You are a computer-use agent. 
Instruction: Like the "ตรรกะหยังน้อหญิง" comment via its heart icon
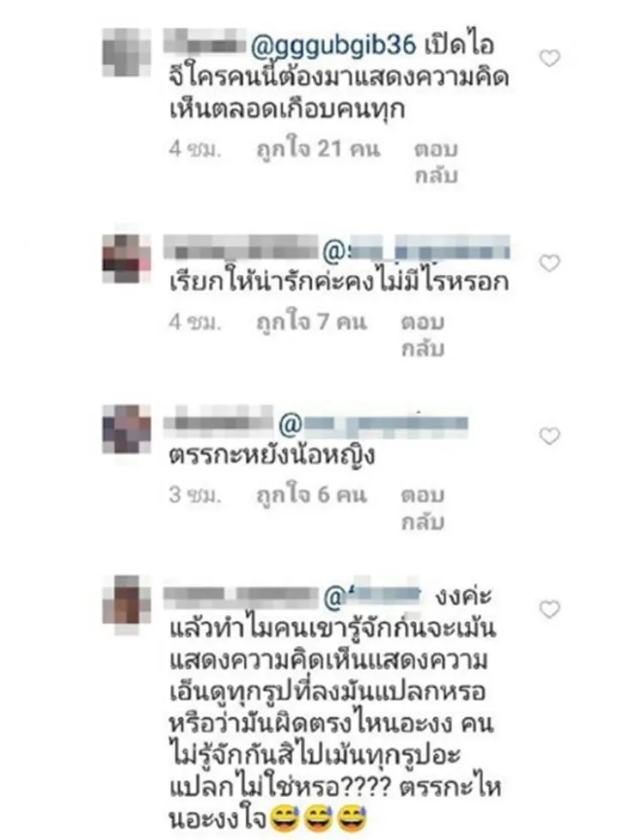coord(549,436)
